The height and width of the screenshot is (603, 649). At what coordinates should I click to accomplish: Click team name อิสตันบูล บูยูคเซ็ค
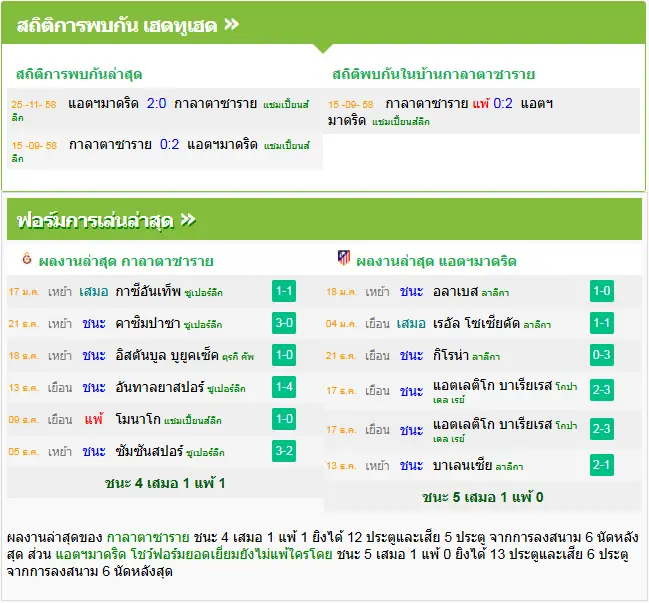[x=167, y=356]
